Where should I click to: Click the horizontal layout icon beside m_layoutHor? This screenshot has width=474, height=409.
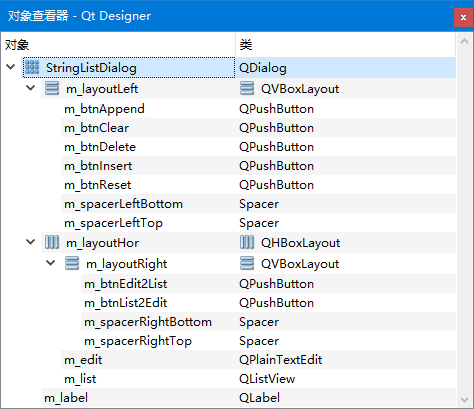coord(52,242)
